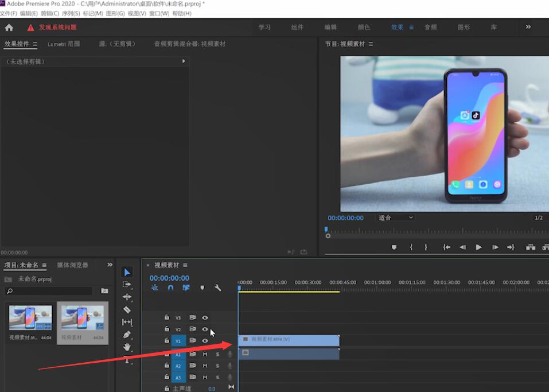Click Program monitor playhead on scrub bar
The height and width of the screenshot is (392, 549).
pyautogui.click(x=326, y=230)
